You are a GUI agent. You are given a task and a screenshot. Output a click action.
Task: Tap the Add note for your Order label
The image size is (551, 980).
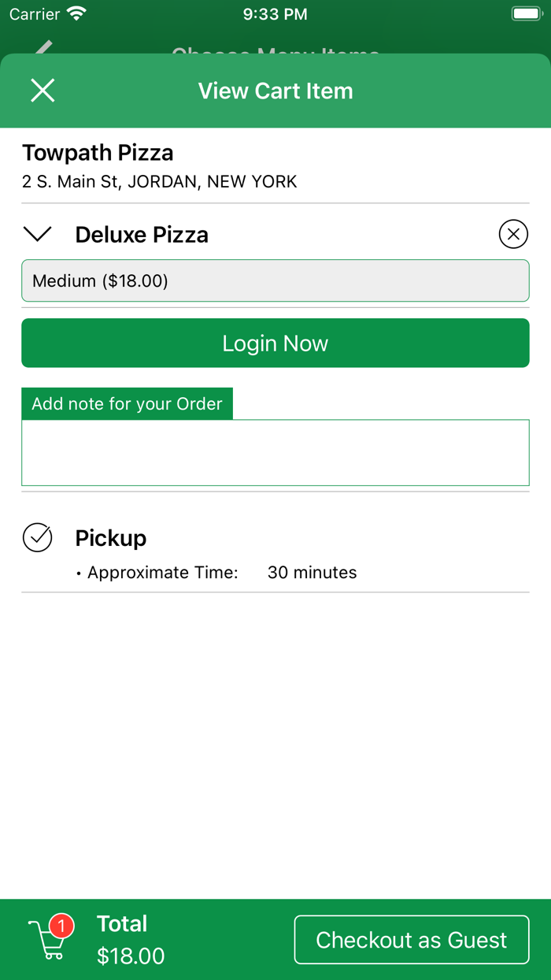point(128,404)
